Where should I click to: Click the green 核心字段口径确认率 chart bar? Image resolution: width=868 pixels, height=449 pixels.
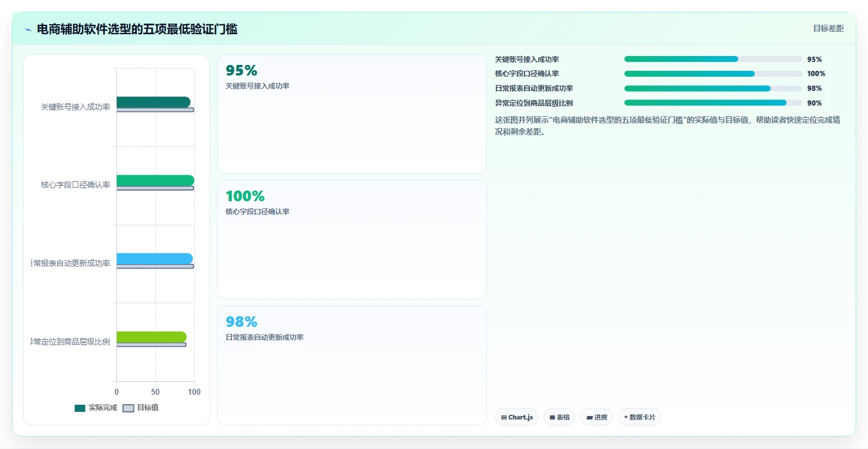click(155, 181)
